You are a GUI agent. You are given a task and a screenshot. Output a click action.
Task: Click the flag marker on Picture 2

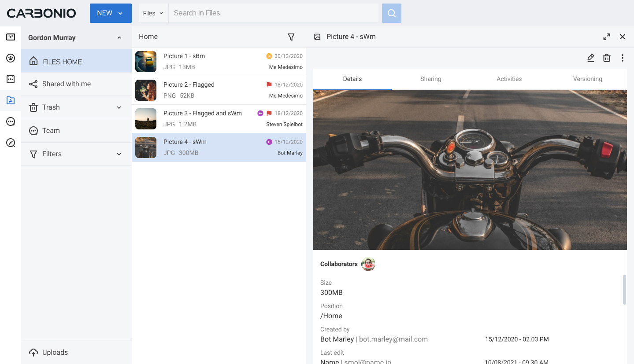point(269,85)
